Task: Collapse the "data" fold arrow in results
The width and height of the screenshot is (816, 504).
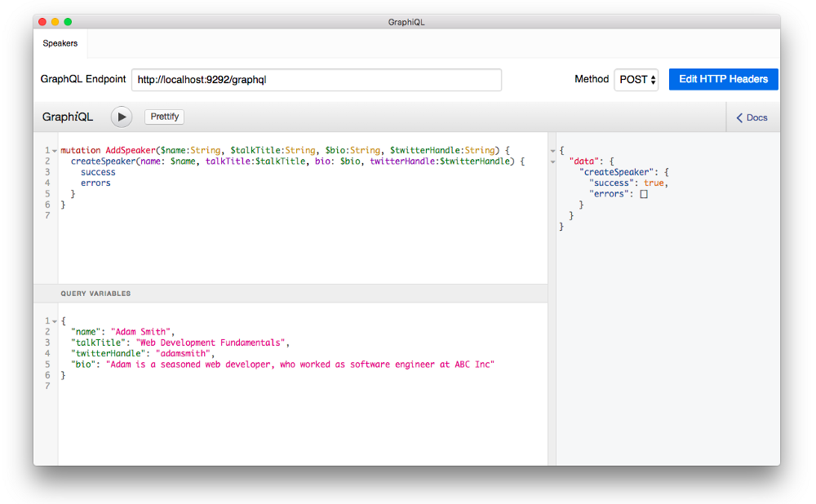Action: [x=552, y=161]
